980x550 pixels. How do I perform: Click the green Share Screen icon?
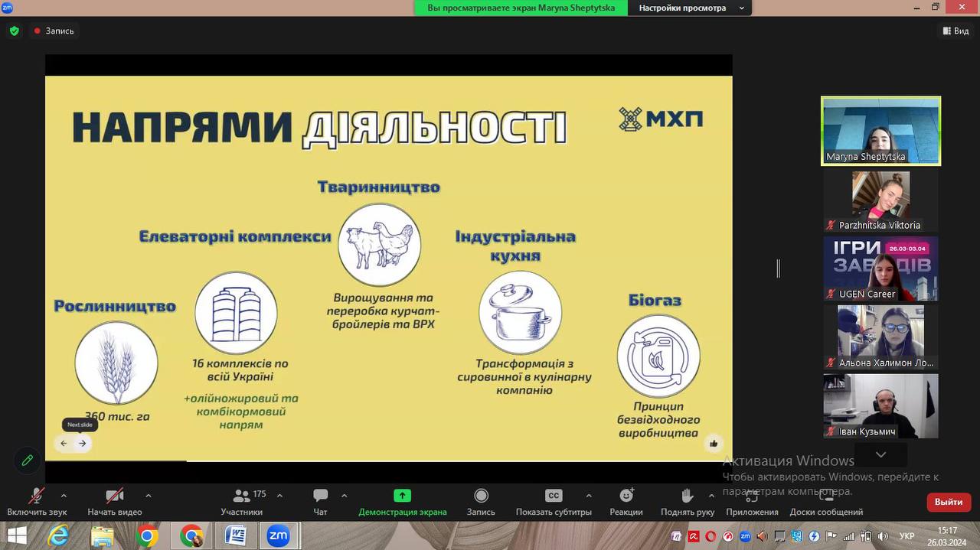point(402,496)
